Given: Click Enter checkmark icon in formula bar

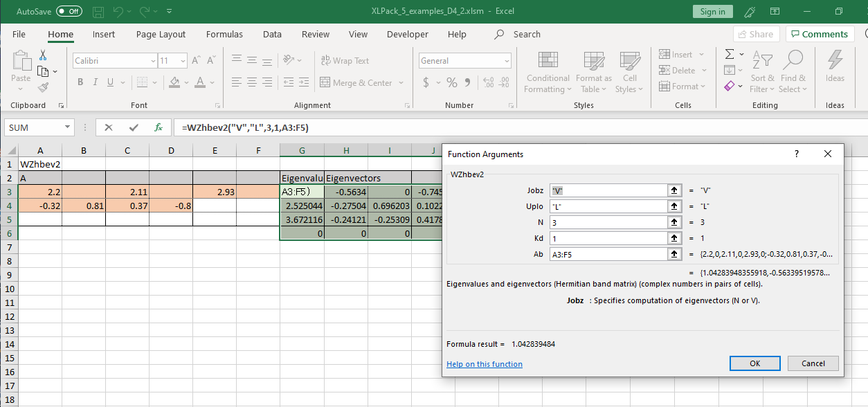Looking at the screenshot, I should point(134,128).
